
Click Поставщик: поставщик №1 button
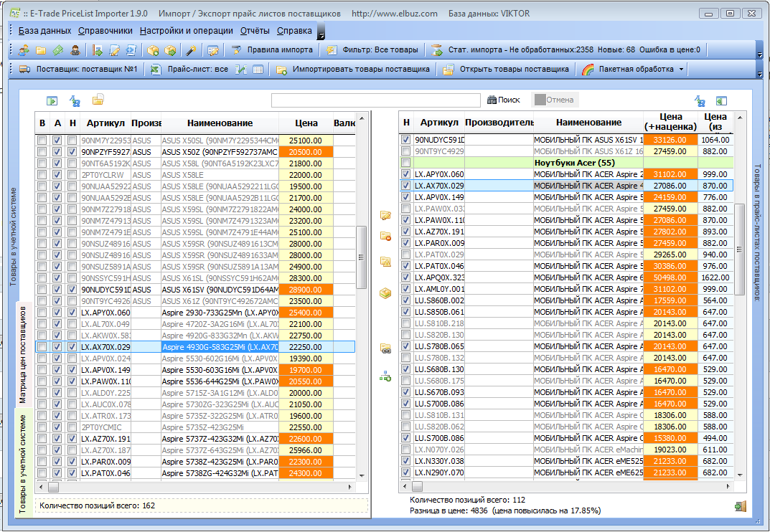[x=78, y=70]
